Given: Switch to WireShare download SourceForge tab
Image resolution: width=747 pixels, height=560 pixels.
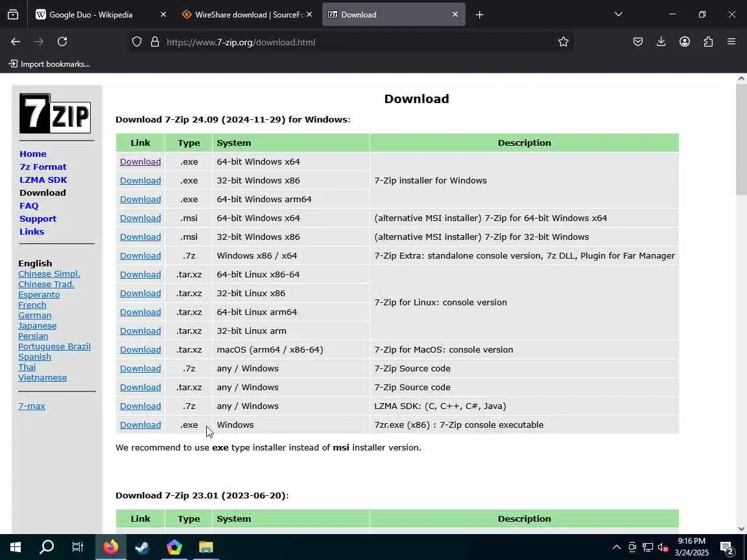Looking at the screenshot, I should click(247, 15).
